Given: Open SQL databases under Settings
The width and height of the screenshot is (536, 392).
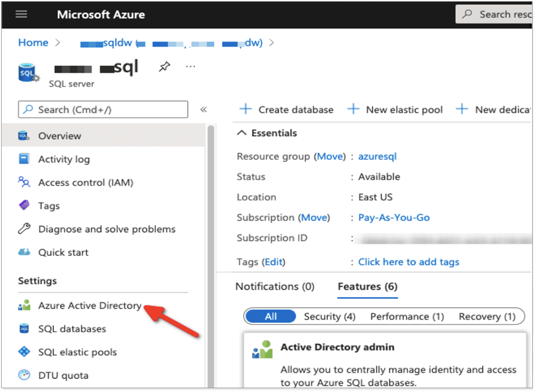Looking at the screenshot, I should [73, 329].
